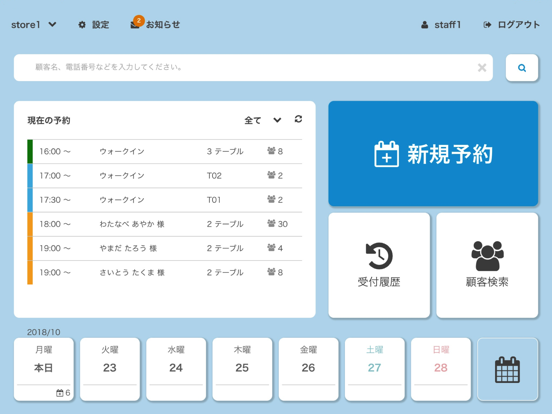This screenshot has height=414, width=552.
Task: Click the magnifier search button
Action: (x=522, y=68)
